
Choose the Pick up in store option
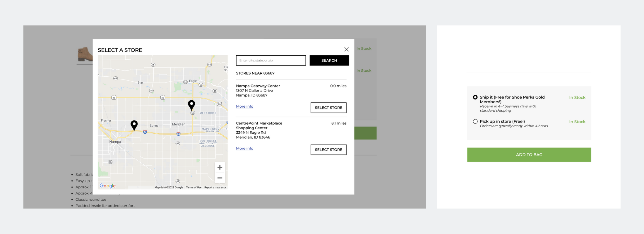click(x=475, y=121)
